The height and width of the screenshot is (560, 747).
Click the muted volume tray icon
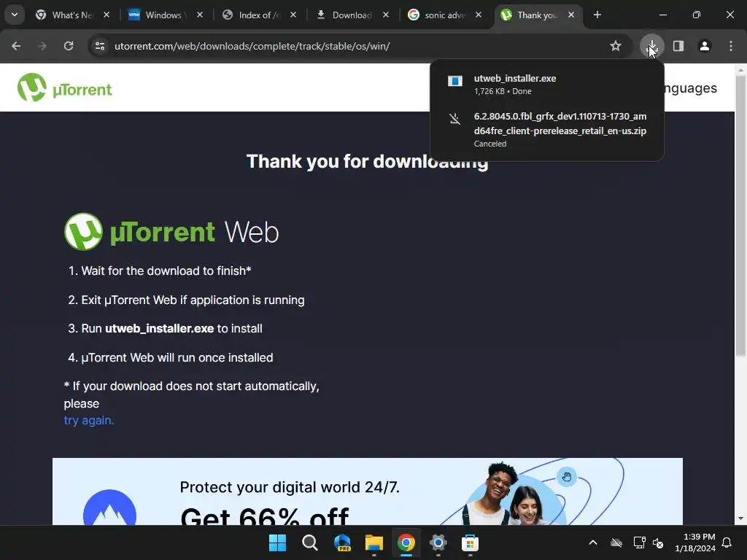click(x=659, y=542)
